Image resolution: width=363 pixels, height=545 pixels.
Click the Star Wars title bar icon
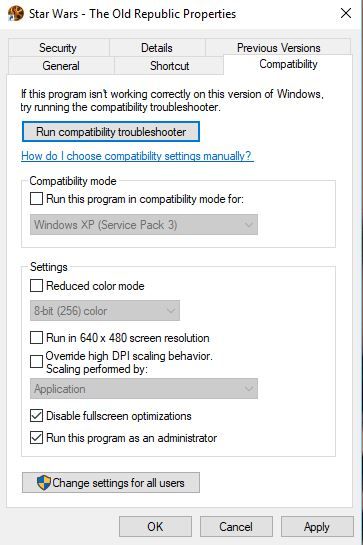point(16,14)
